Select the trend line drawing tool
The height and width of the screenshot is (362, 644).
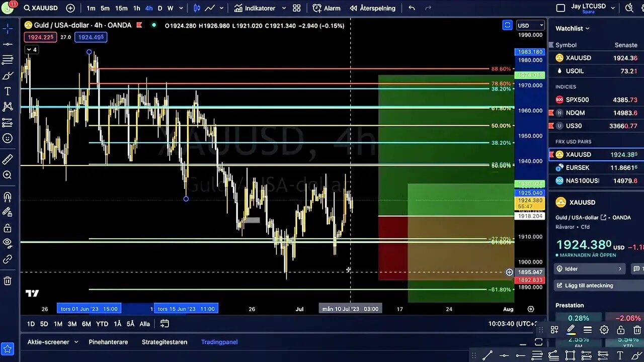point(8,44)
